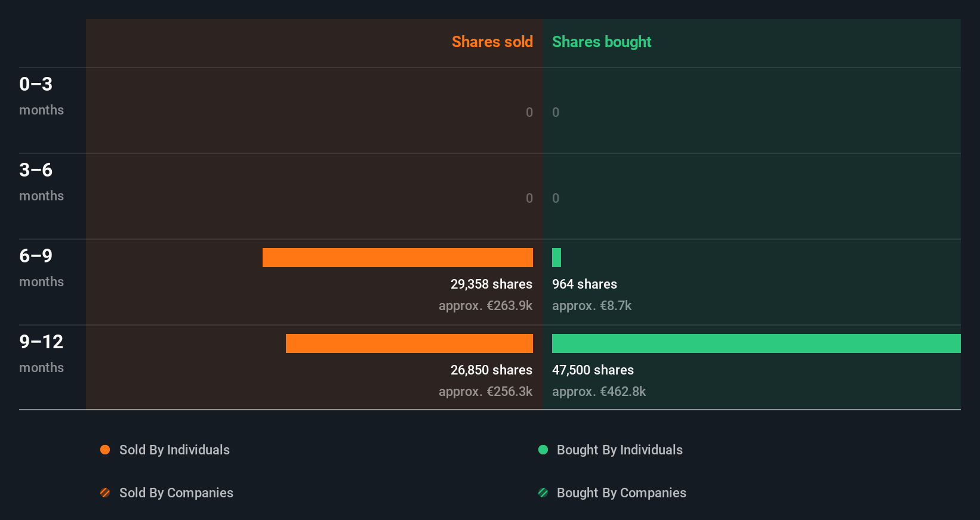Click the green 9–12 months bought bar

point(756,343)
